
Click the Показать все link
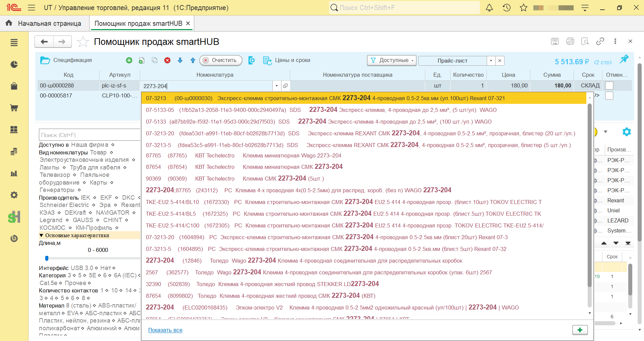(165, 330)
